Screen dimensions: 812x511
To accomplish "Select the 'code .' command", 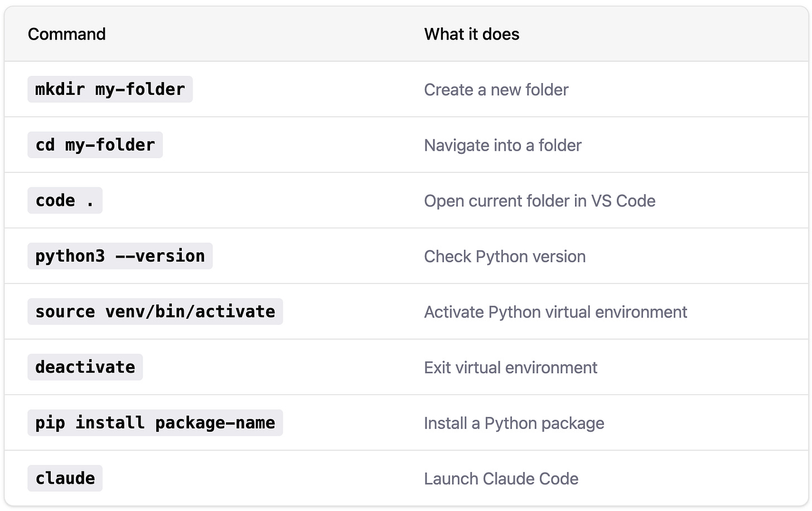I will pyautogui.click(x=65, y=200).
